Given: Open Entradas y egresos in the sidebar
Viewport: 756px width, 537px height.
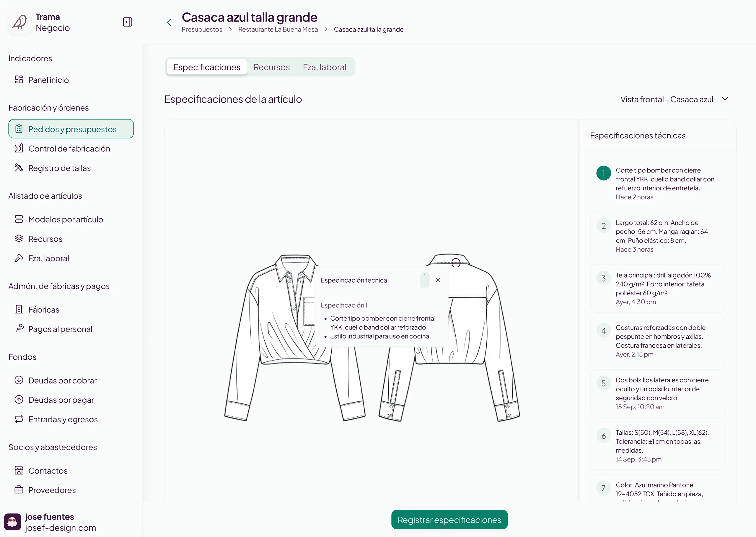Looking at the screenshot, I should click(x=71, y=419).
